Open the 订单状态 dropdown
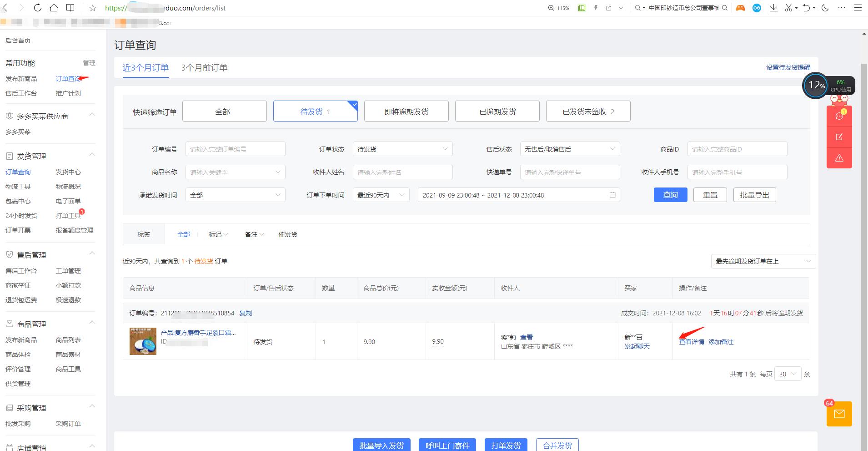Viewport: 868px width, 451px height. tap(402, 149)
